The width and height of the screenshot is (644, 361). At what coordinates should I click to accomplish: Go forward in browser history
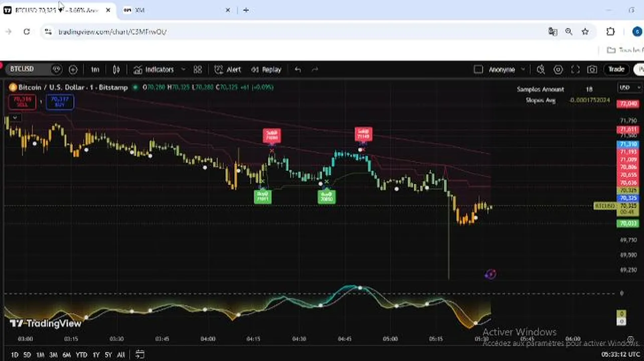point(8,32)
